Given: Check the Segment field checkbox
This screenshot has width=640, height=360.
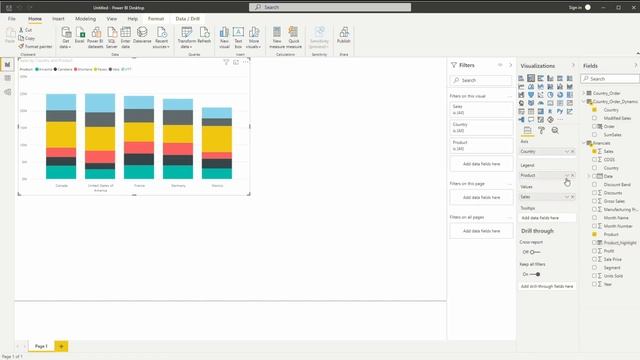Looking at the screenshot, I should coord(594,268).
